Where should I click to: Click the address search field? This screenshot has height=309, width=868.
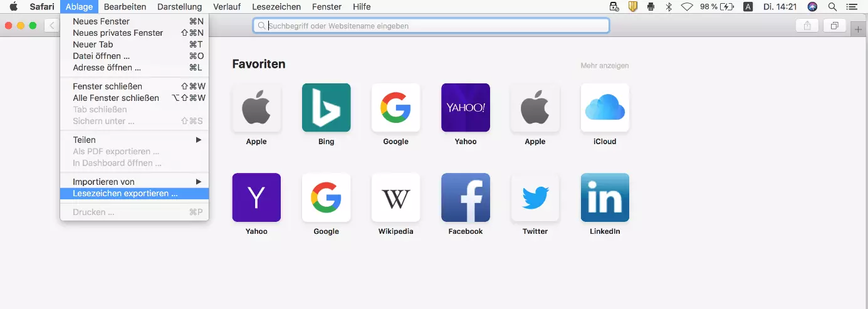pyautogui.click(x=431, y=26)
